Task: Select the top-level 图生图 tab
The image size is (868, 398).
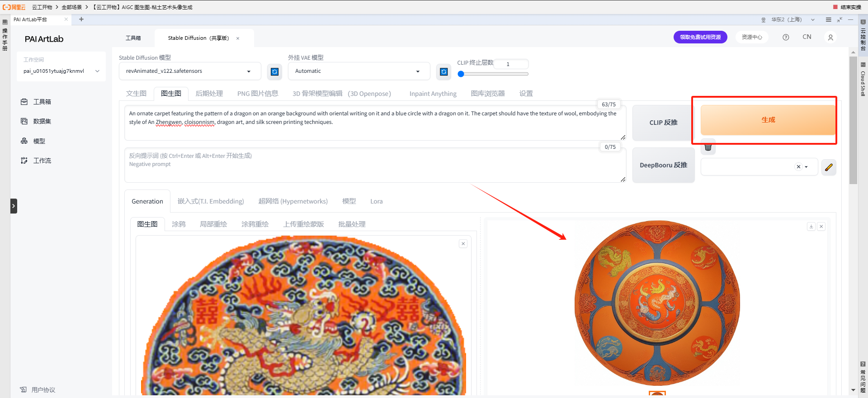Action: pos(171,94)
